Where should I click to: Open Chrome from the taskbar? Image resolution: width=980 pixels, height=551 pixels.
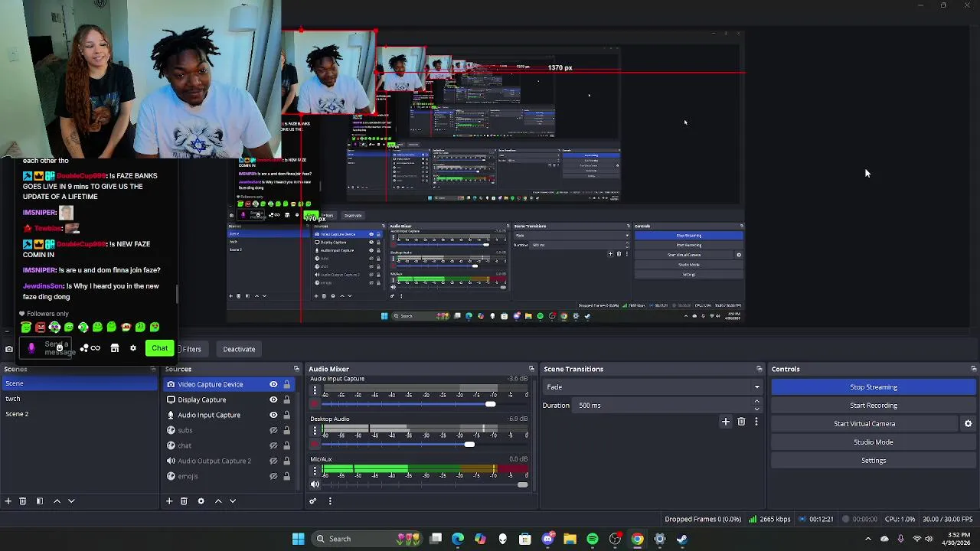pos(637,539)
